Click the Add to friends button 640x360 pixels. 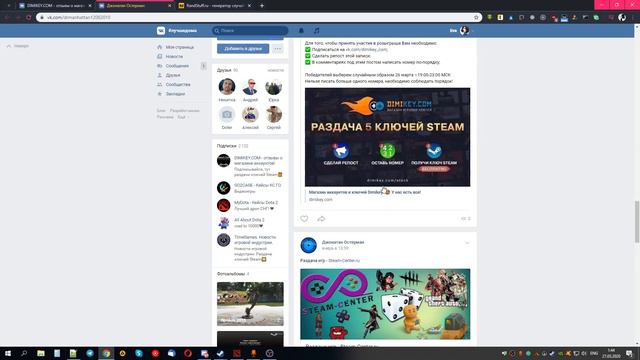(x=243, y=49)
